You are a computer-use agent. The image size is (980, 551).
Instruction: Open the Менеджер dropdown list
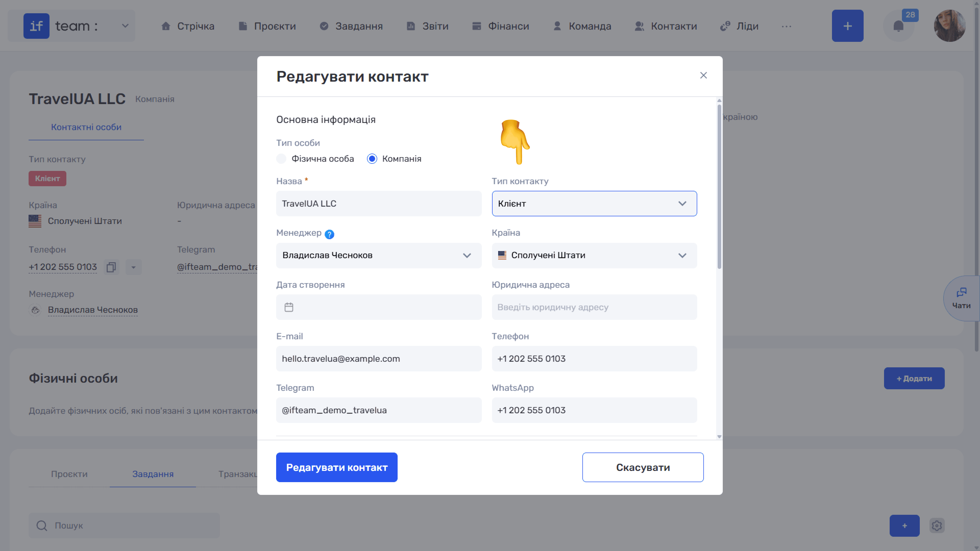[x=379, y=256]
